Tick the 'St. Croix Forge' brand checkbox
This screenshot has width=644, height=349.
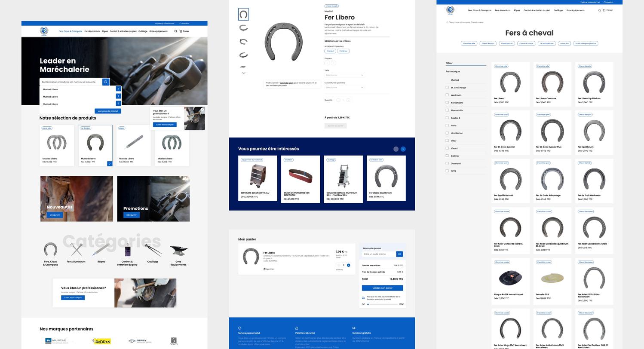(x=447, y=87)
